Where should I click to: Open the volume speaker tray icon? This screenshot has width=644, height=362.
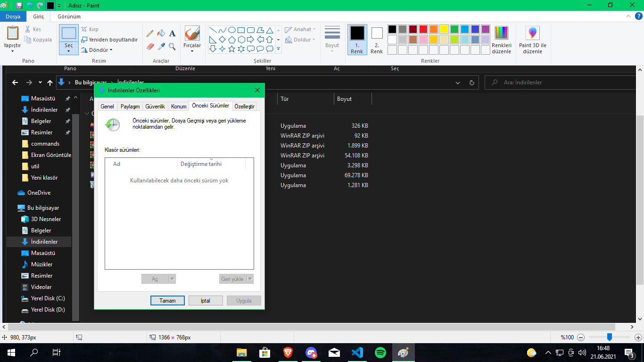click(x=582, y=352)
